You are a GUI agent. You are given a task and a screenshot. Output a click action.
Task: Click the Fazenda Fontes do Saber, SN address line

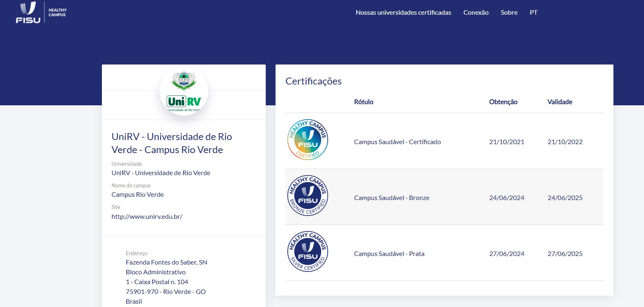tap(166, 263)
